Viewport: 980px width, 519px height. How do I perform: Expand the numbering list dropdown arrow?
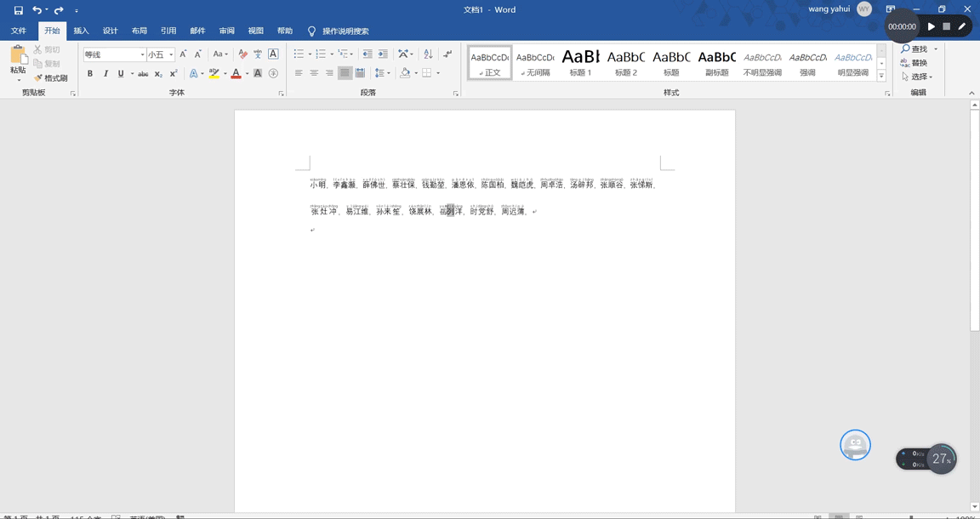click(330, 54)
